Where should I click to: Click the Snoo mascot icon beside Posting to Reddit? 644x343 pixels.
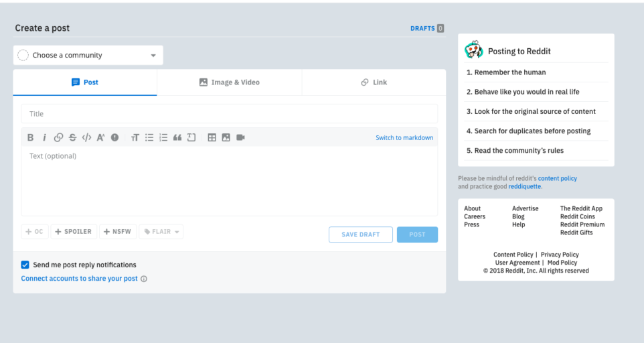tap(473, 50)
